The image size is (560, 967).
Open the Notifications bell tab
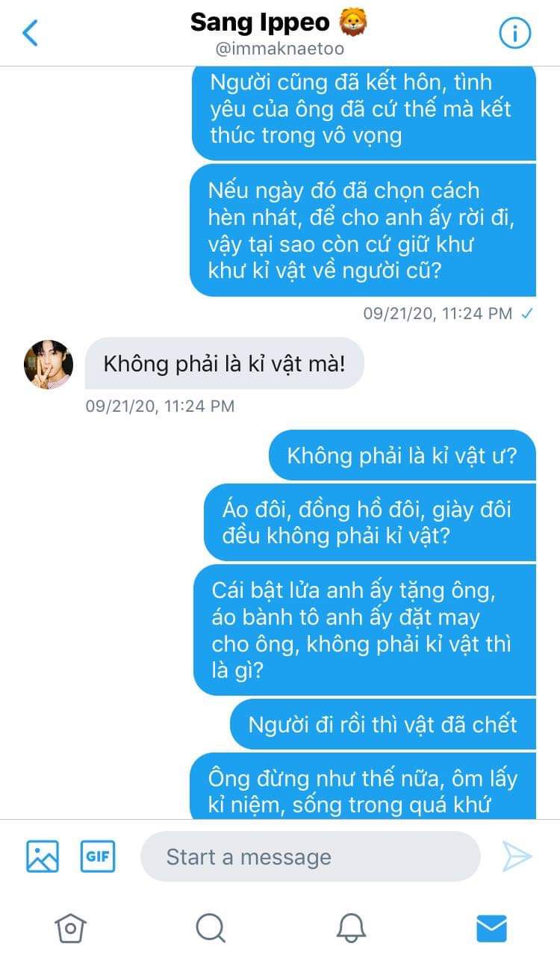point(351,928)
